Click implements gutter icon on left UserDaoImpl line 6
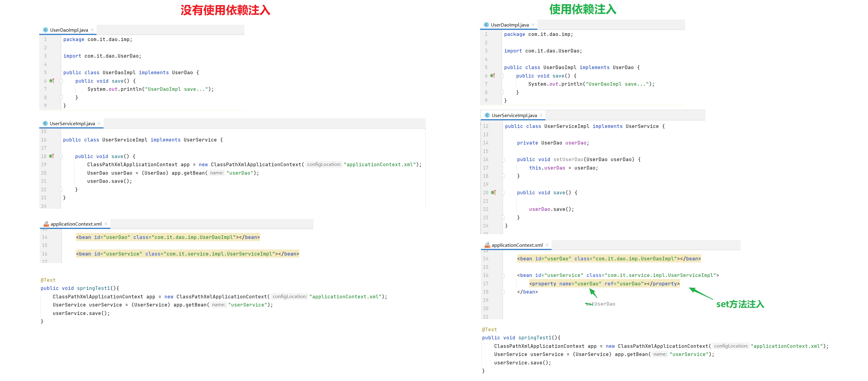The width and height of the screenshot is (868, 381). 52,81
